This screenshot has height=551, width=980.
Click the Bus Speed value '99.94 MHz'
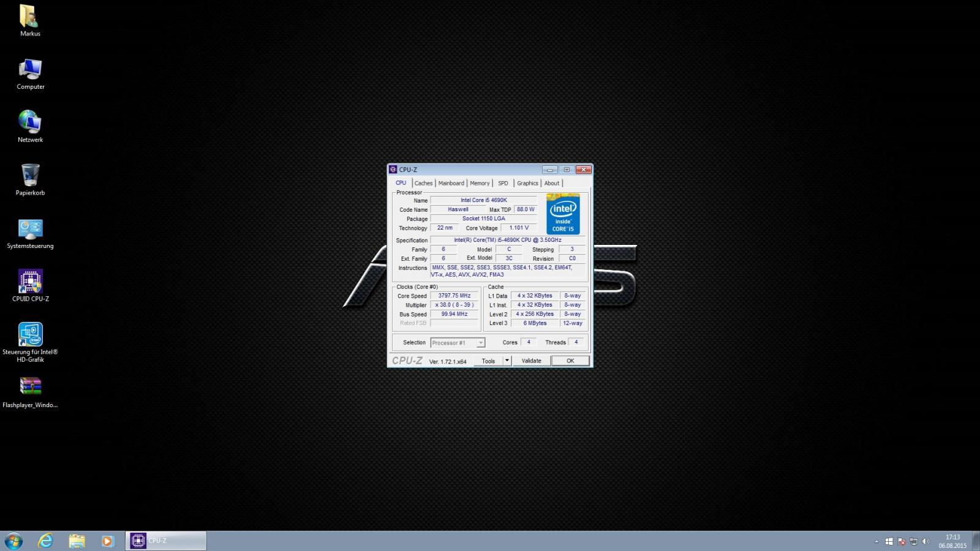click(x=454, y=314)
